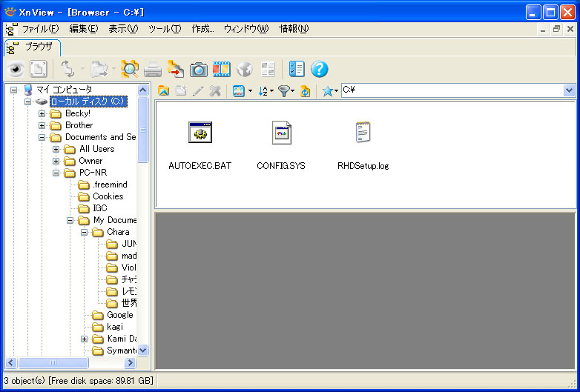The width and height of the screenshot is (580, 392).
Task: Restore the inner Browser window
Action: (556, 30)
